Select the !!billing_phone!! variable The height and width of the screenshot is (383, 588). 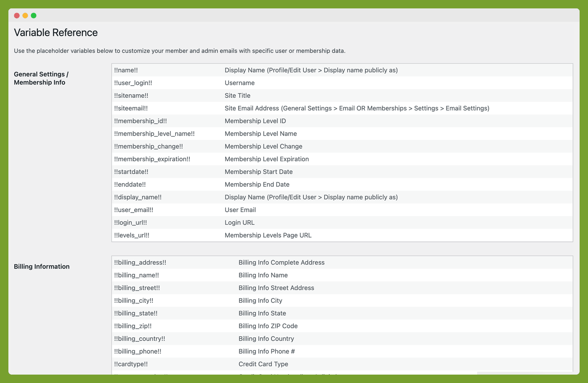[138, 351]
